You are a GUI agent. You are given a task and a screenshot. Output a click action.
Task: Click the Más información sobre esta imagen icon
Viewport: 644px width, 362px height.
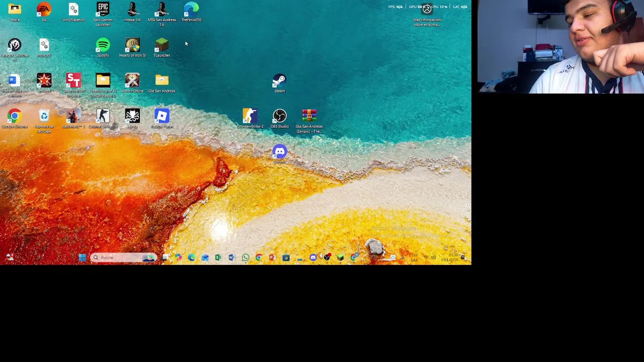tap(427, 9)
